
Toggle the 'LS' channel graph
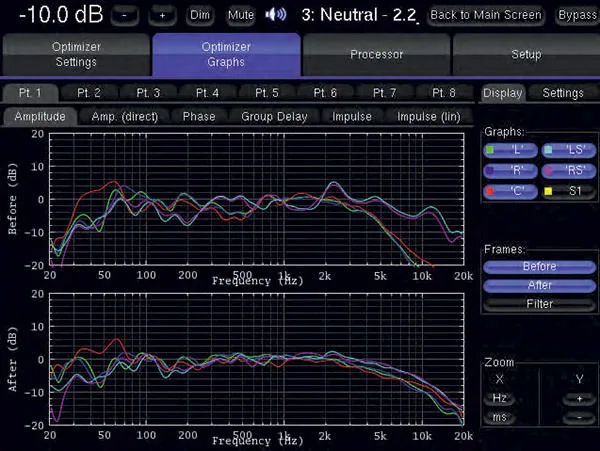pos(569,150)
